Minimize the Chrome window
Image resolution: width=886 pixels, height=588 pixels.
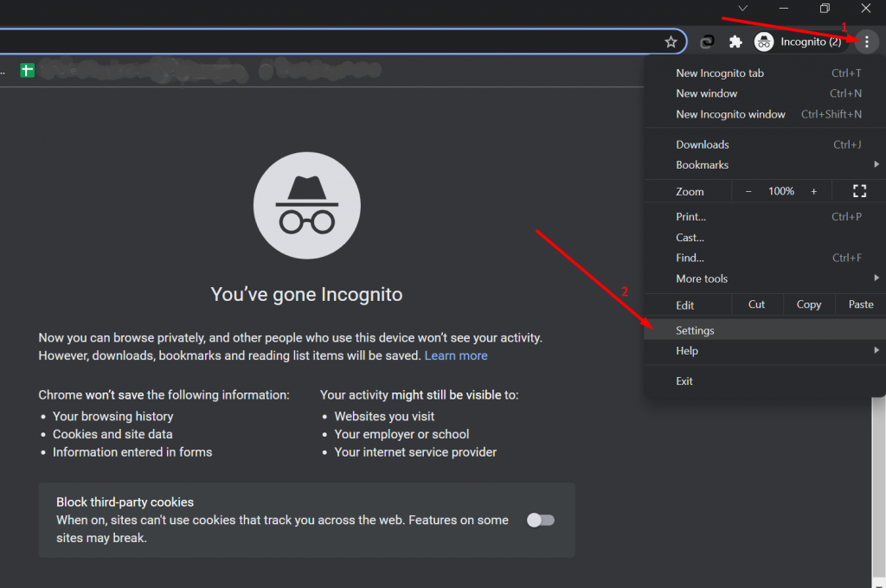[783, 9]
